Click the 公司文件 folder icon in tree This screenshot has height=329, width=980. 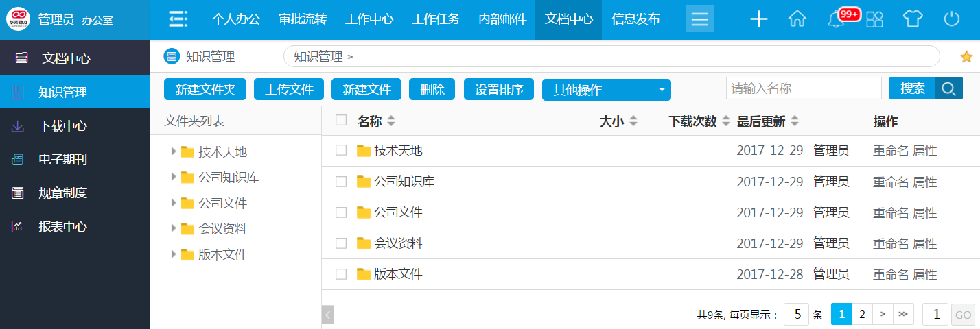(188, 204)
